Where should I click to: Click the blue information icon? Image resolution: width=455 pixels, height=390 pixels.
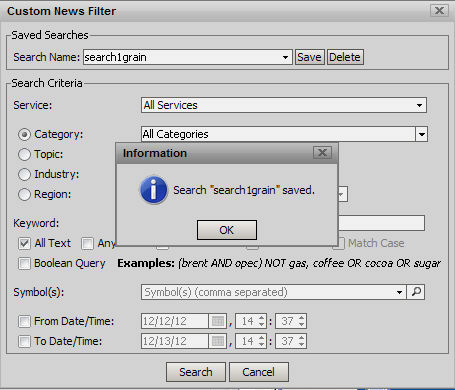[153, 190]
